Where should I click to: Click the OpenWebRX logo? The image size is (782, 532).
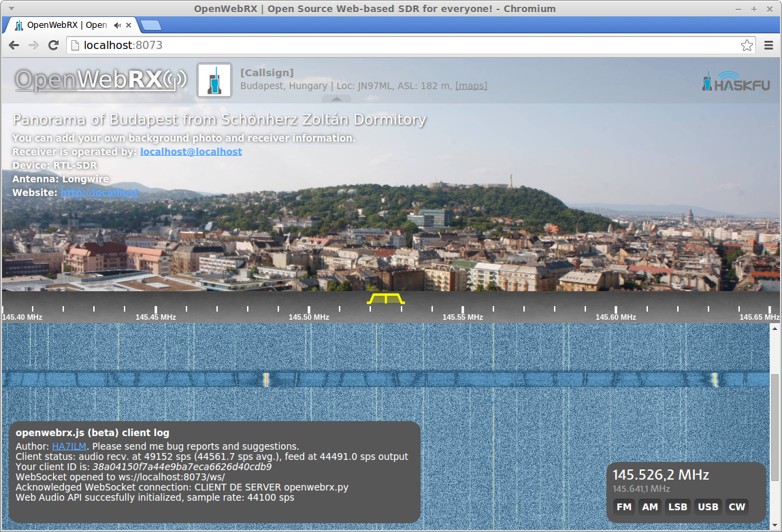point(100,80)
